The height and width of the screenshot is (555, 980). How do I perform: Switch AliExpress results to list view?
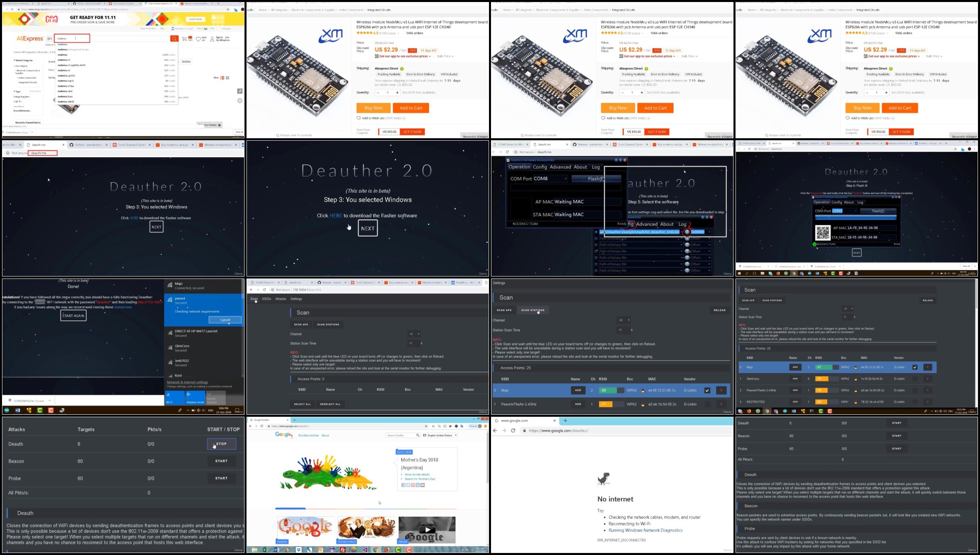point(222,78)
